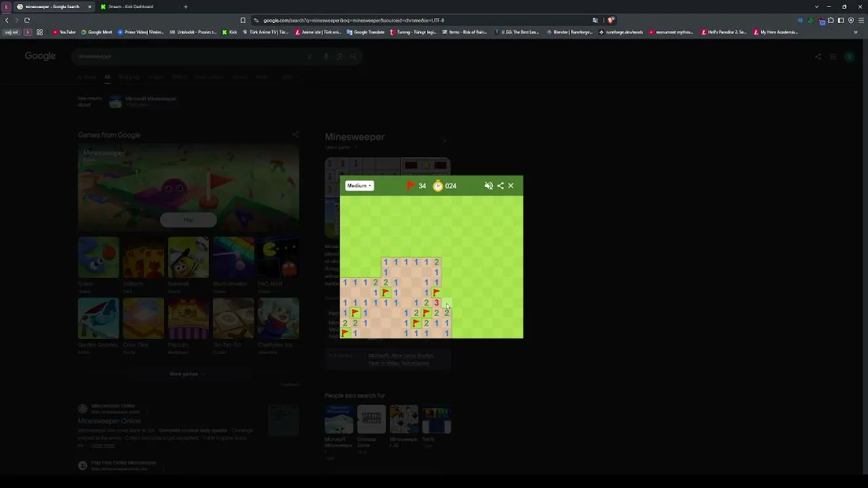Open the Google Meet bookmark
The image size is (868, 488).
(97, 32)
